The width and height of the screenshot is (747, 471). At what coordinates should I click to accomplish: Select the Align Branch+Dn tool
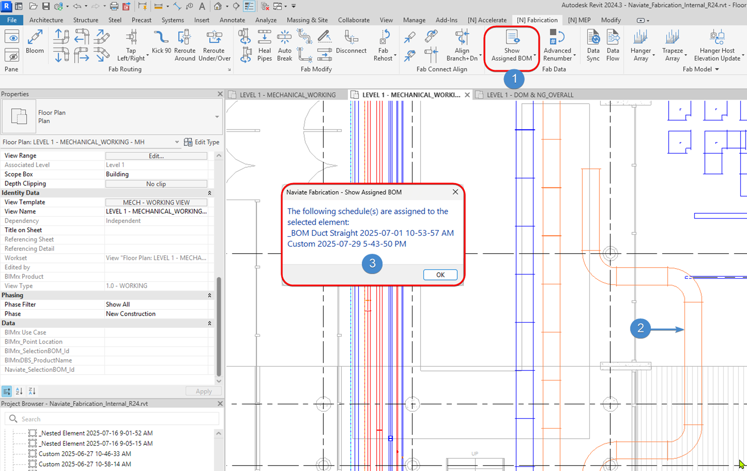(462, 45)
